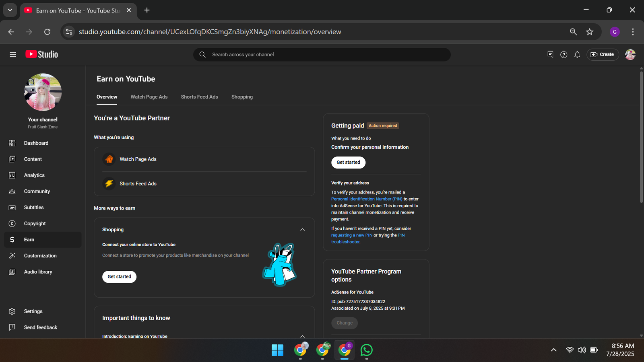This screenshot has height=362, width=644.
Task: Open a new browser tab
Action: point(147,10)
